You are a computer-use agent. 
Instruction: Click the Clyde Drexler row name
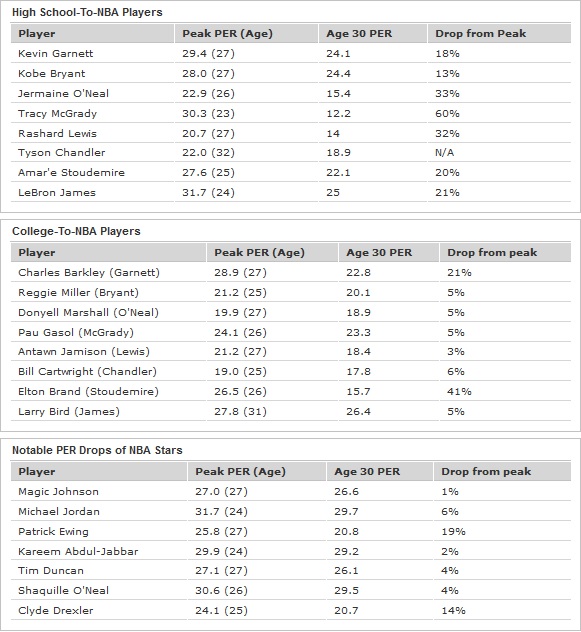(x=56, y=611)
